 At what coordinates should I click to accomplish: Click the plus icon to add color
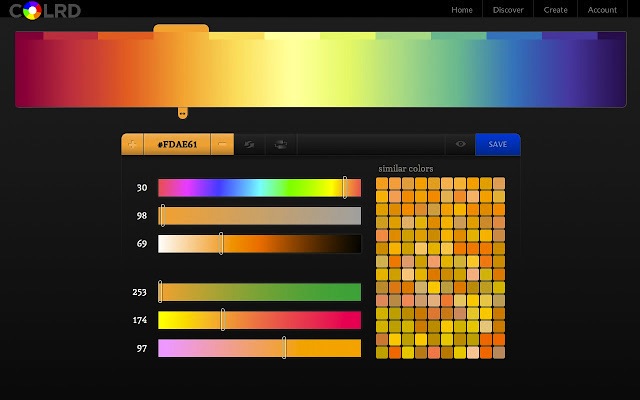133,144
